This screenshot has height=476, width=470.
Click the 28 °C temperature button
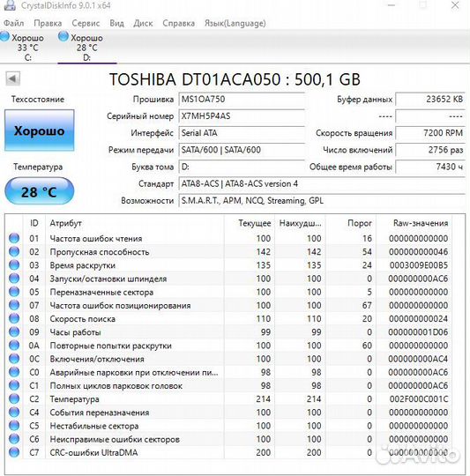pos(40,191)
